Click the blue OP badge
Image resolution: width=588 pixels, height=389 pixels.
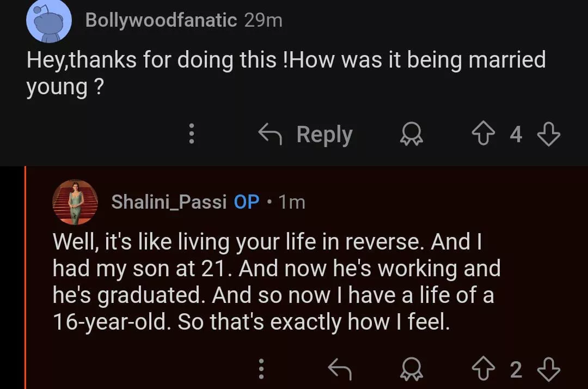(x=246, y=202)
